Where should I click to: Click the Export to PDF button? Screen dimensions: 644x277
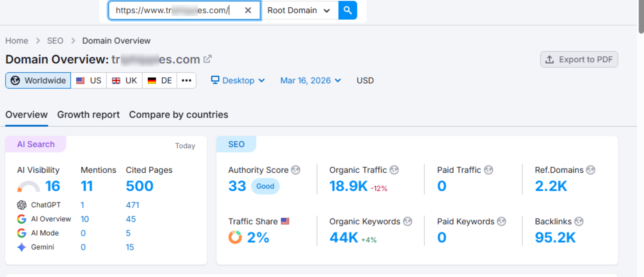coord(579,59)
